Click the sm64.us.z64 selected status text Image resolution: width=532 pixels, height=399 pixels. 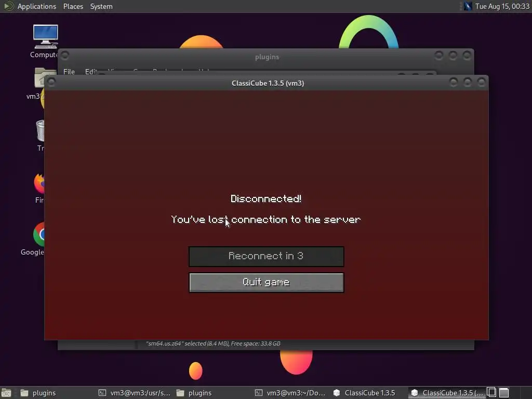coord(213,344)
